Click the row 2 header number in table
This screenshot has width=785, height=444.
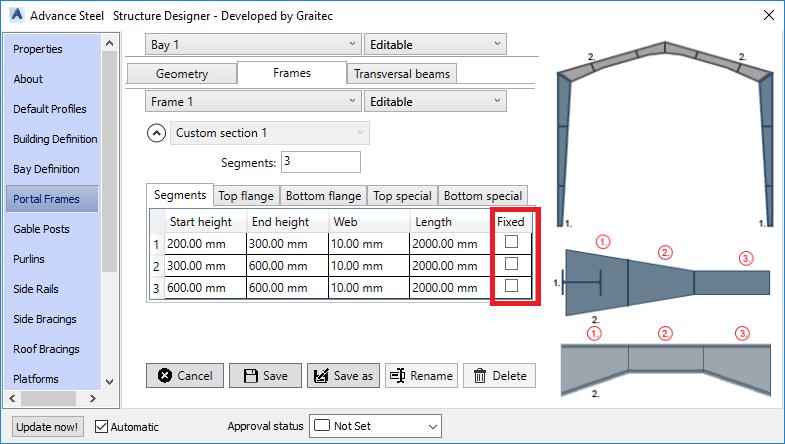tap(157, 266)
